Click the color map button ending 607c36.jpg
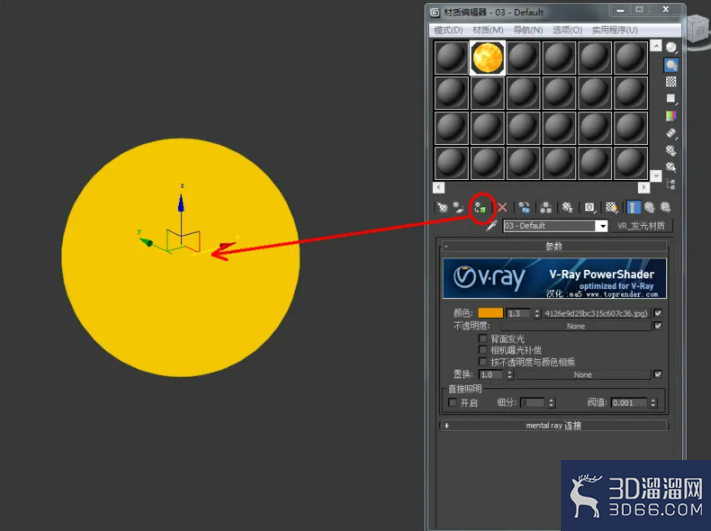Screen dimensions: 711x531 click(x=597, y=313)
